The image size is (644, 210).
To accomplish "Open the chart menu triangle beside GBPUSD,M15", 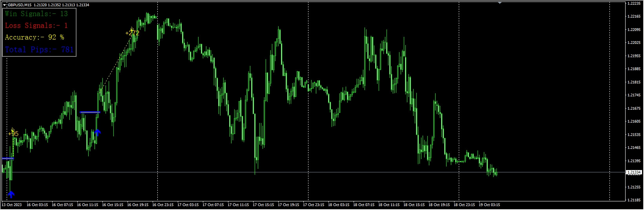I will pyautogui.click(x=5, y=5).
